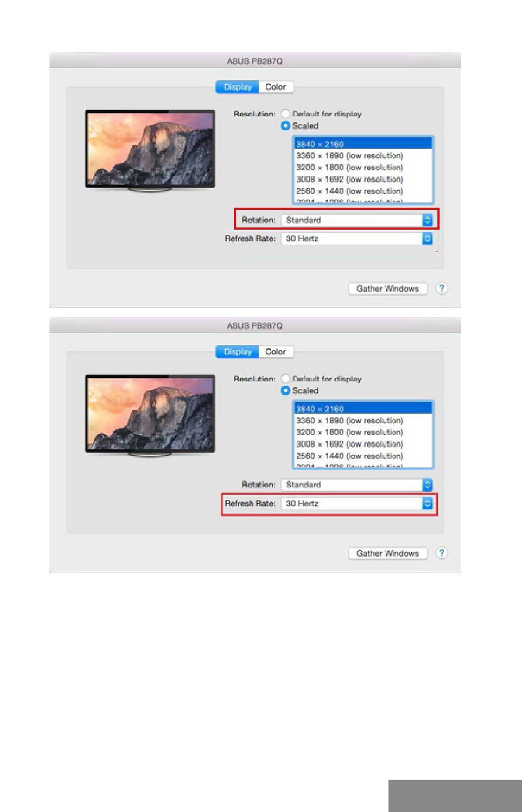Switch to Color tab in upper window
The width and height of the screenshot is (522, 812).
tap(276, 87)
